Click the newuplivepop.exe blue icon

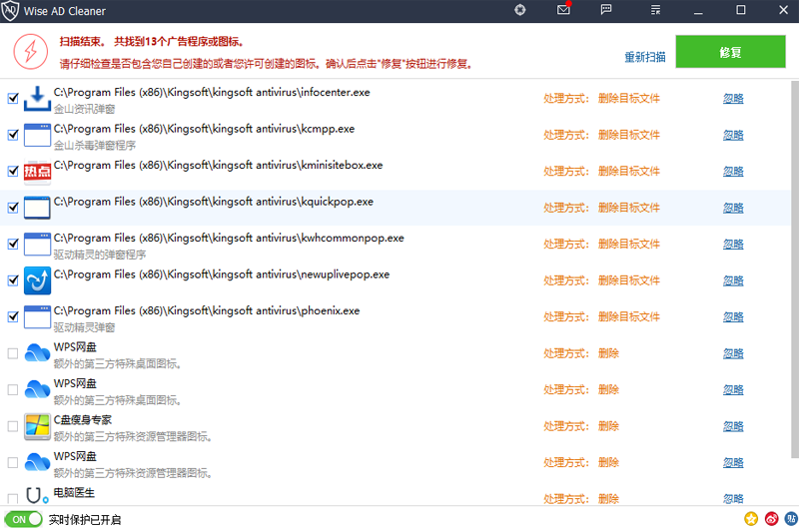pos(37,280)
